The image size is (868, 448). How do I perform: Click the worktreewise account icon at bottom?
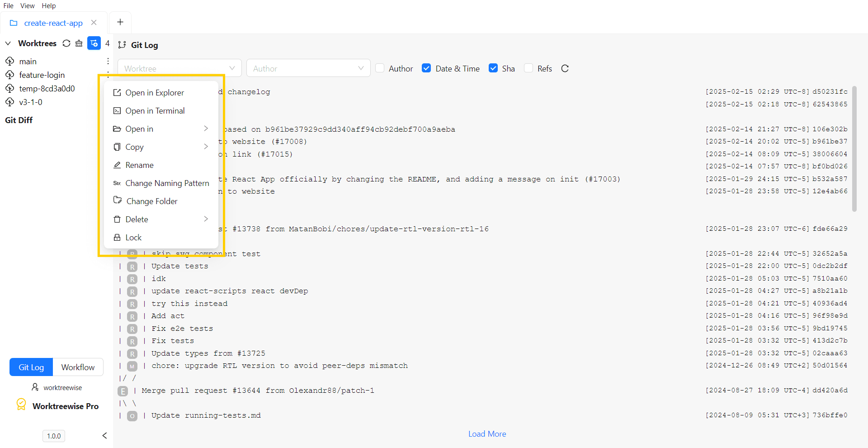point(35,387)
